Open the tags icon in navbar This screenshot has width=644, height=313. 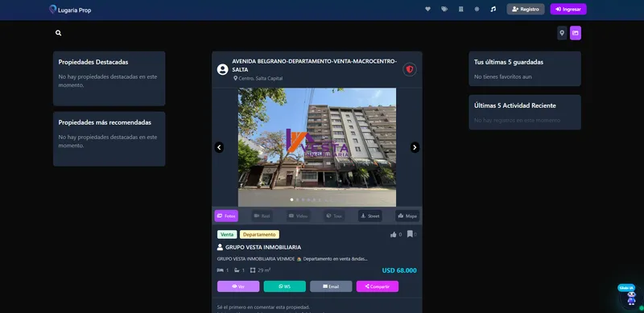click(x=444, y=9)
